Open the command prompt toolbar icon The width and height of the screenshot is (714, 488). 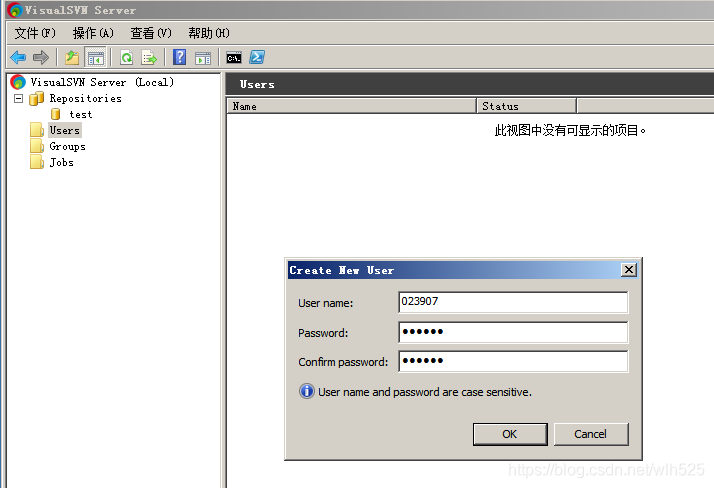(x=234, y=58)
